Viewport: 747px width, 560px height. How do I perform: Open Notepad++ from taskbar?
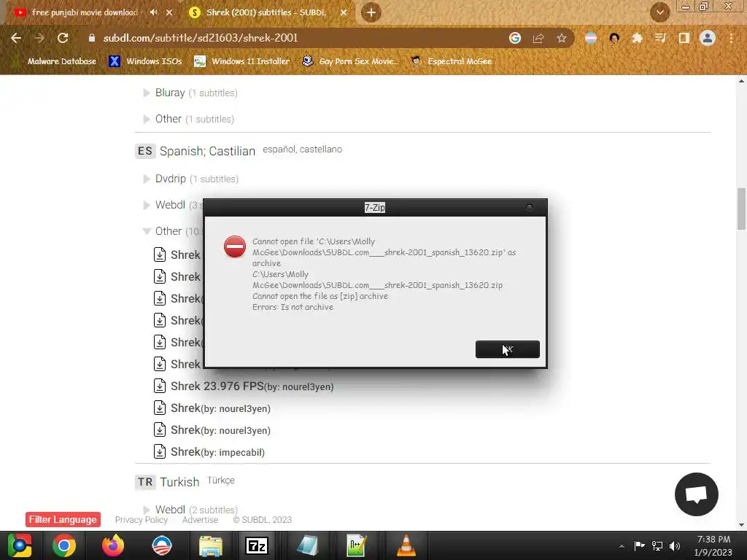(357, 545)
